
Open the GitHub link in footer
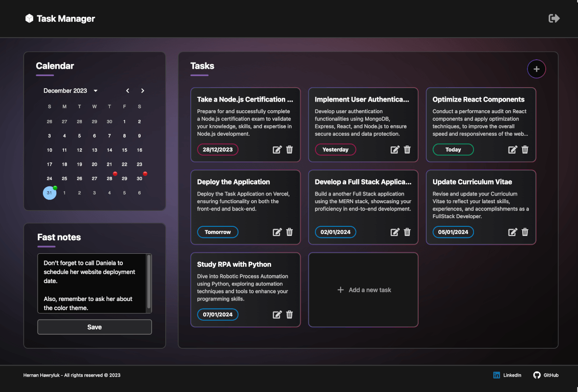(x=546, y=375)
